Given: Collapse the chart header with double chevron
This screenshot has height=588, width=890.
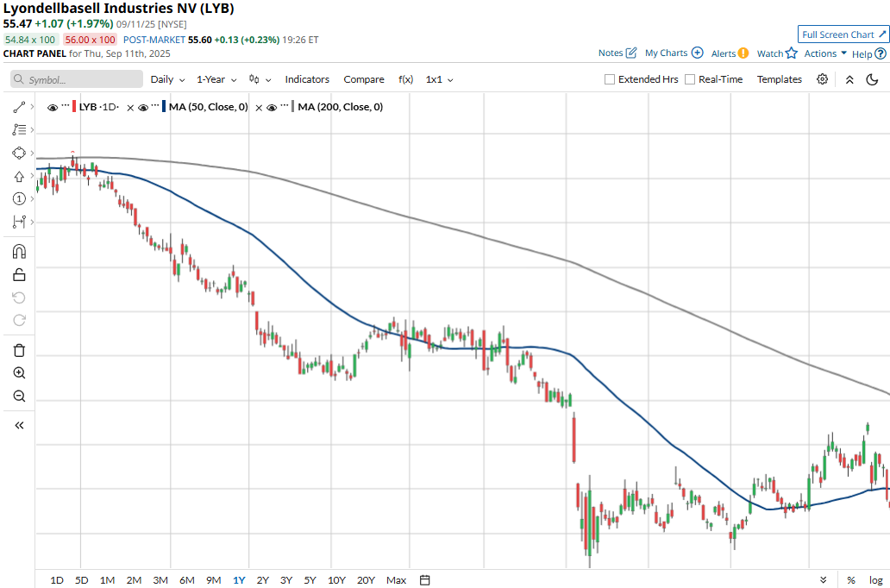Looking at the screenshot, I should [849, 79].
